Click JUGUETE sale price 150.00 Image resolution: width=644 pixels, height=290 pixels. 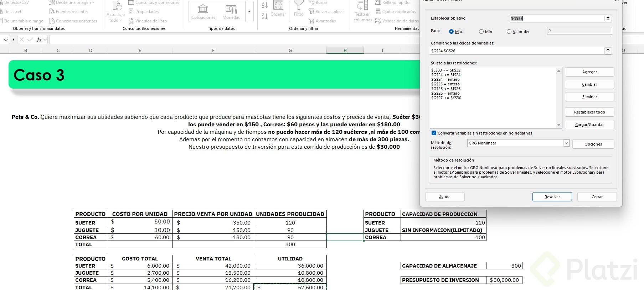[x=213, y=230]
